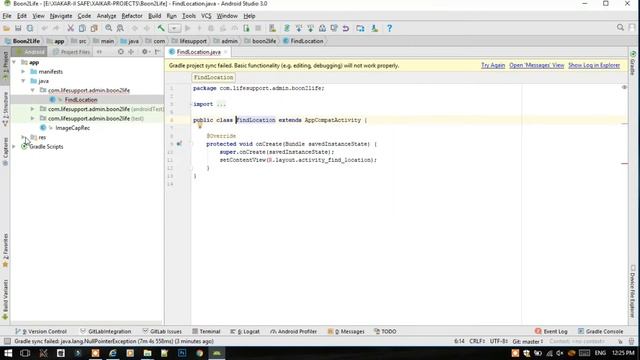Screen dimensions: 640x360
Task: Open the Messages tool window
Action: (x=346, y=331)
